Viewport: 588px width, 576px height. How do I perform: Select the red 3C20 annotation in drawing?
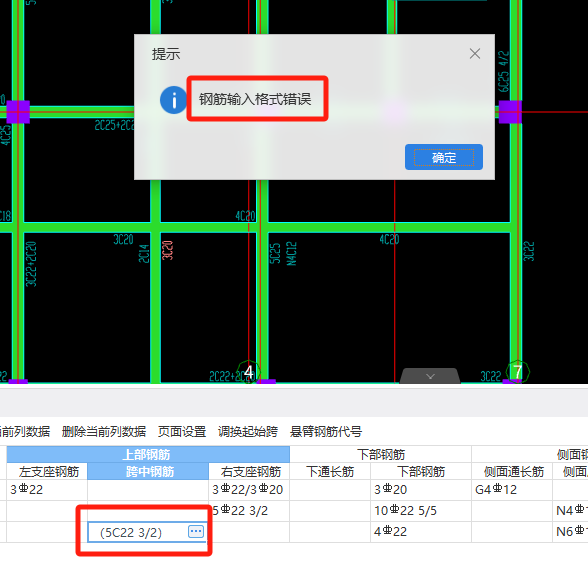(168, 250)
